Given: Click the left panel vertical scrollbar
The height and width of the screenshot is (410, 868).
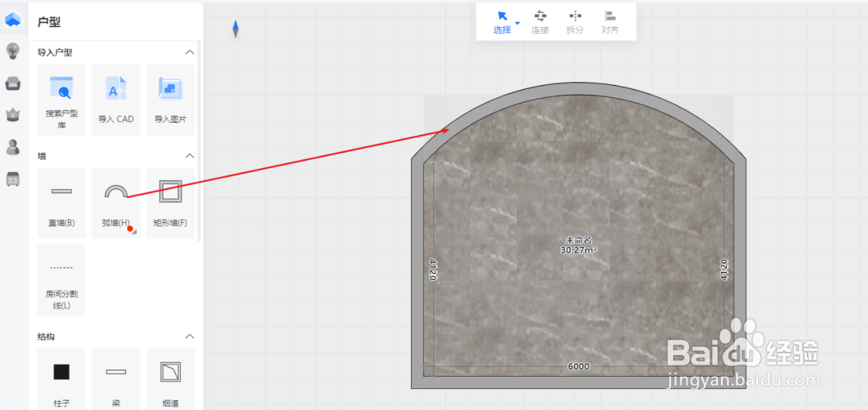Looking at the screenshot, I should (x=199, y=141).
